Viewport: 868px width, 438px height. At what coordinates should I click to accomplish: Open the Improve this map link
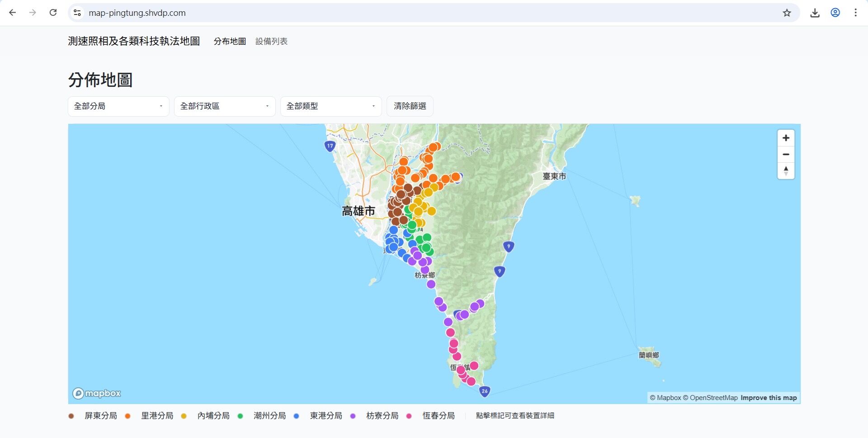769,397
